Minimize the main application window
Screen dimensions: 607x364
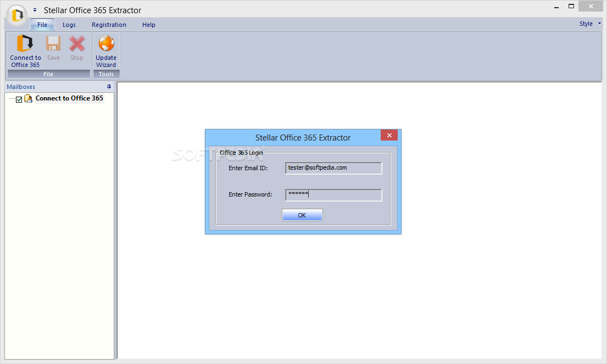[556, 7]
